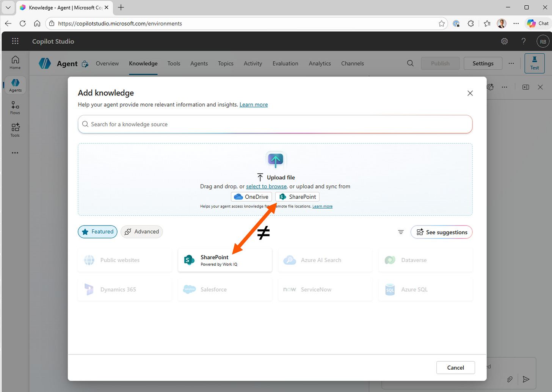This screenshot has height=392, width=552.
Task: Open RB account profile avatar
Action: (543, 41)
